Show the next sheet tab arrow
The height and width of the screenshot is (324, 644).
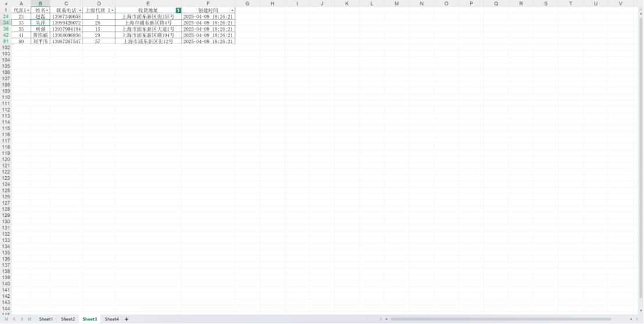[x=22, y=319]
